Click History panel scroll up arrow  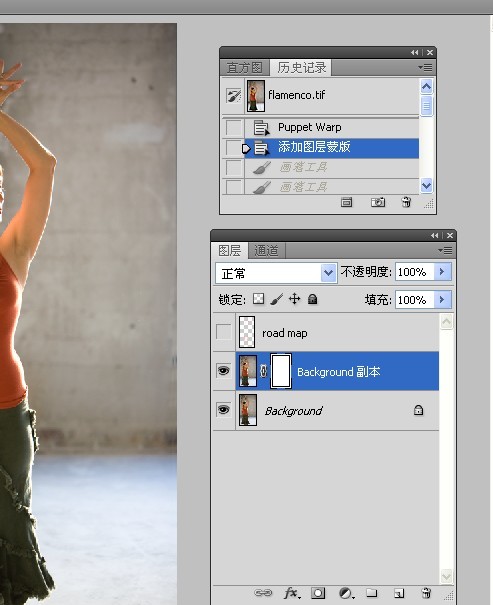(x=426, y=87)
